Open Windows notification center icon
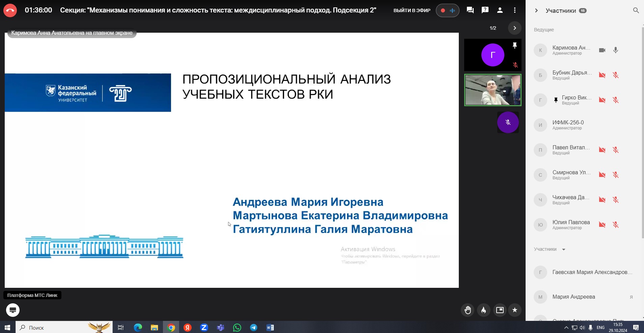 [x=636, y=327]
